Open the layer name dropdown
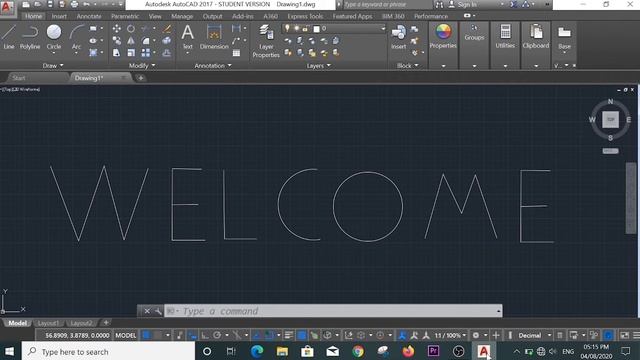Viewport: 640px width, 360px height. [383, 29]
